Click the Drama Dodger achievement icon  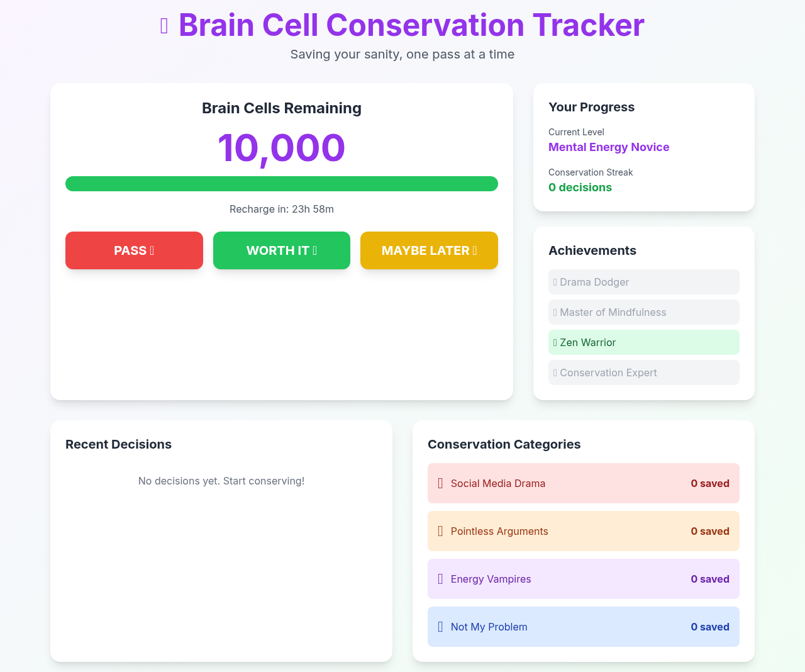pos(555,282)
